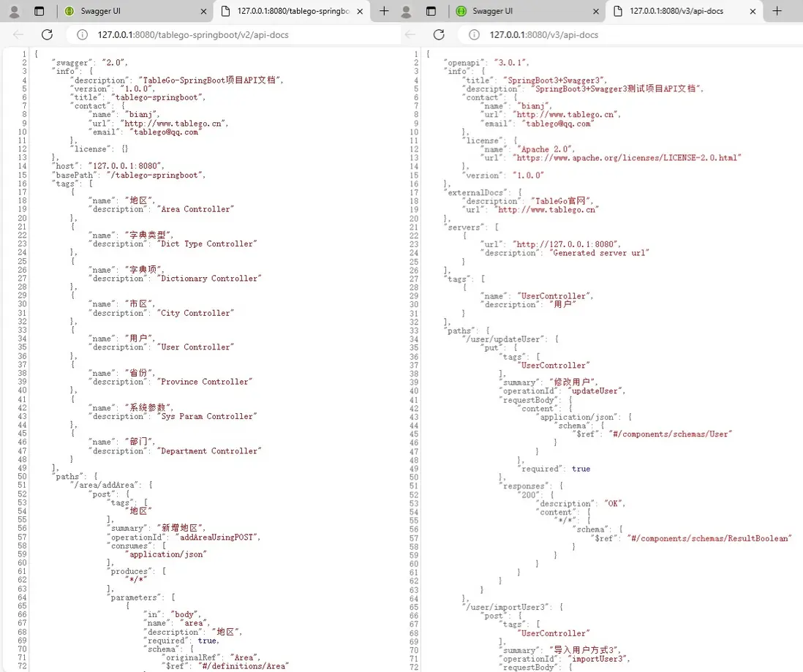Click the "swagger": "2.0" line
Screen dimensions: 803x672
point(90,62)
